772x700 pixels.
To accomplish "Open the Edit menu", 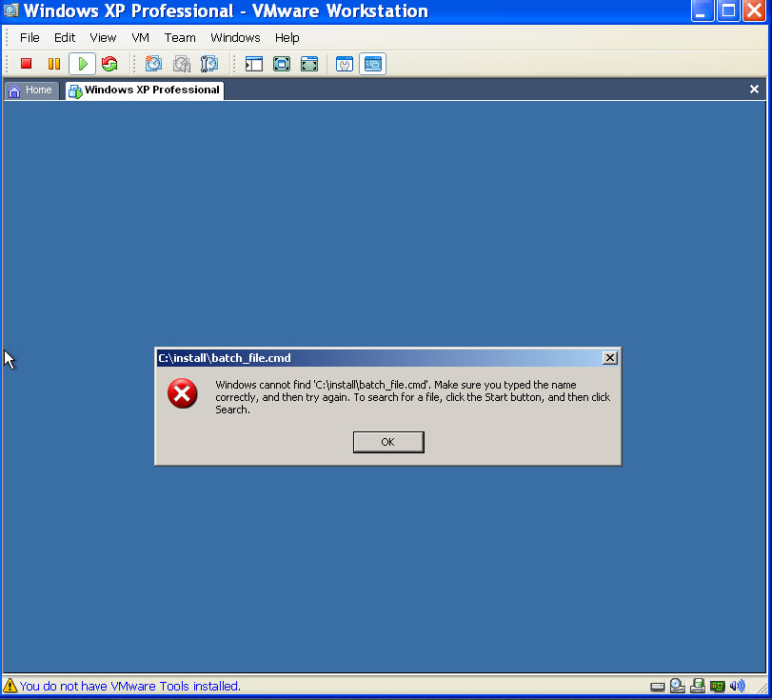I will [x=65, y=37].
